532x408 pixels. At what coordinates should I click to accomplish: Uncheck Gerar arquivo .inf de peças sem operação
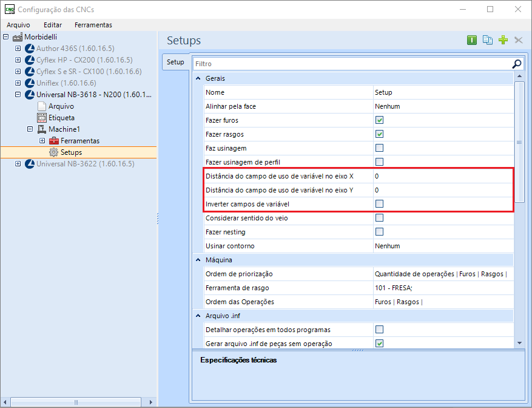click(x=379, y=344)
